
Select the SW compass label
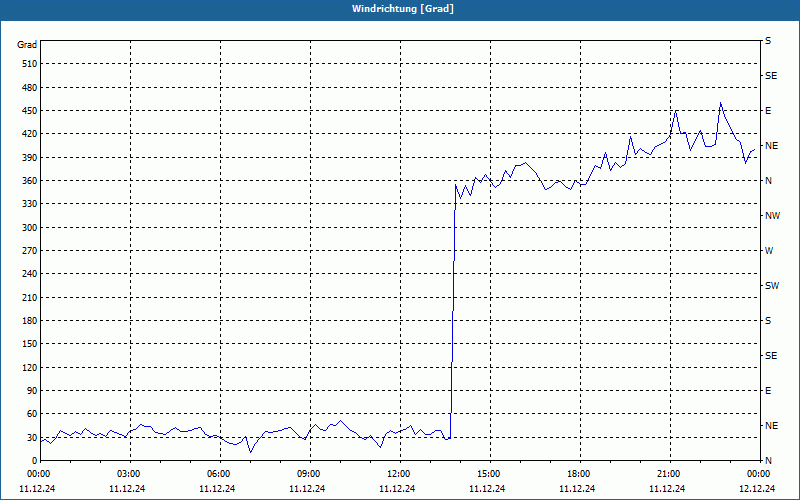pyautogui.click(x=772, y=286)
